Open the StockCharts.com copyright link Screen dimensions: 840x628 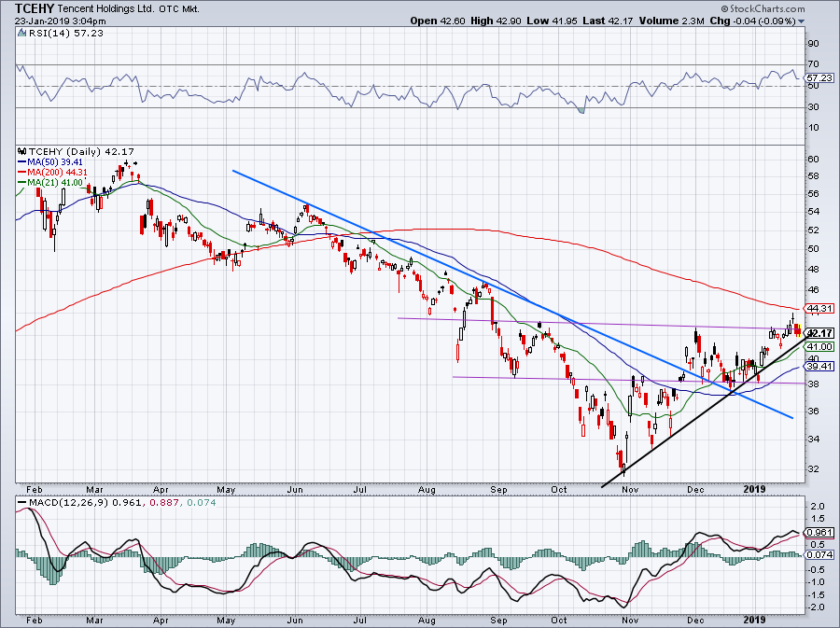point(763,8)
